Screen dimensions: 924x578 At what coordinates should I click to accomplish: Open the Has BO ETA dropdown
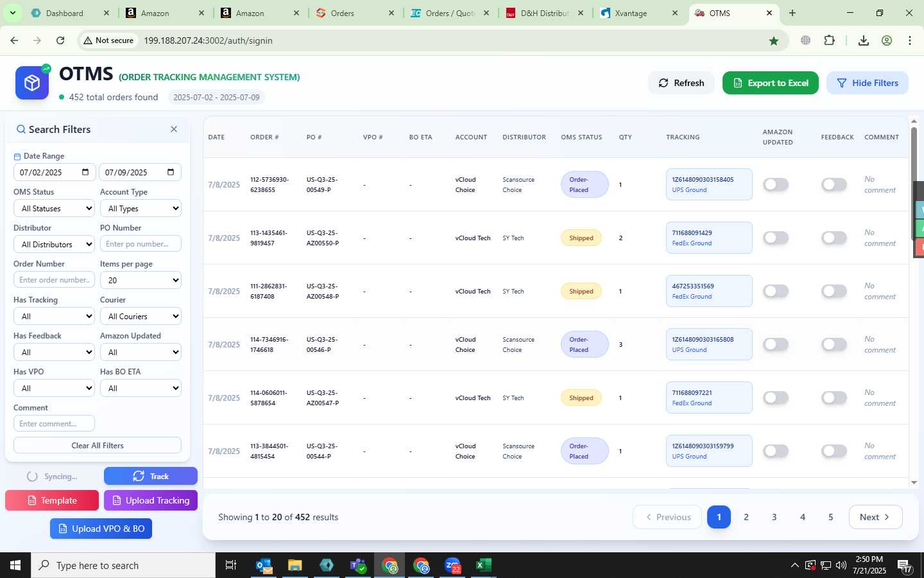coord(141,388)
